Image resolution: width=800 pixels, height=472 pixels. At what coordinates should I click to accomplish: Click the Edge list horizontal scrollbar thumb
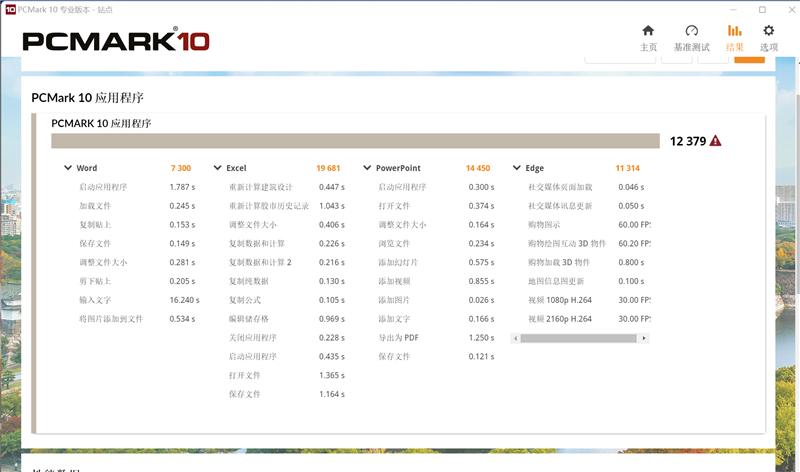tap(579, 338)
